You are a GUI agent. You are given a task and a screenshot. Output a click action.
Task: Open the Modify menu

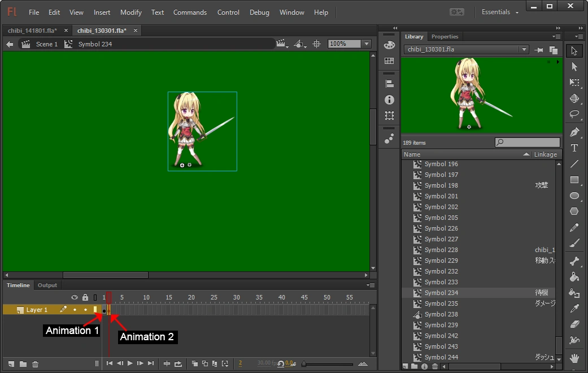tap(131, 12)
